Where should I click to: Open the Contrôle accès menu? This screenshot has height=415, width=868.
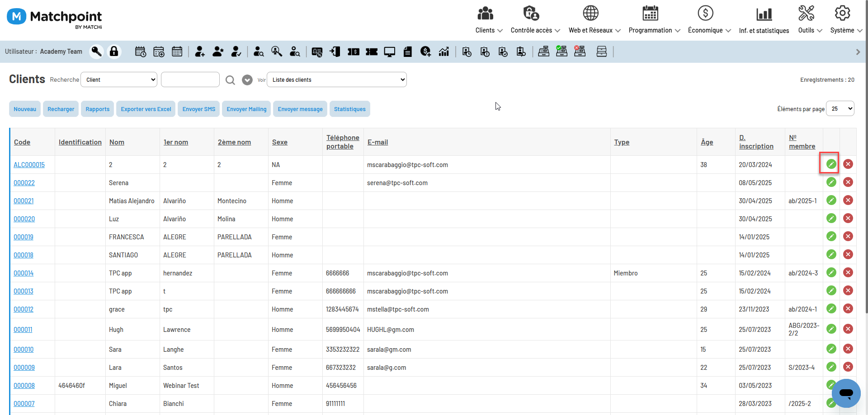click(x=535, y=20)
